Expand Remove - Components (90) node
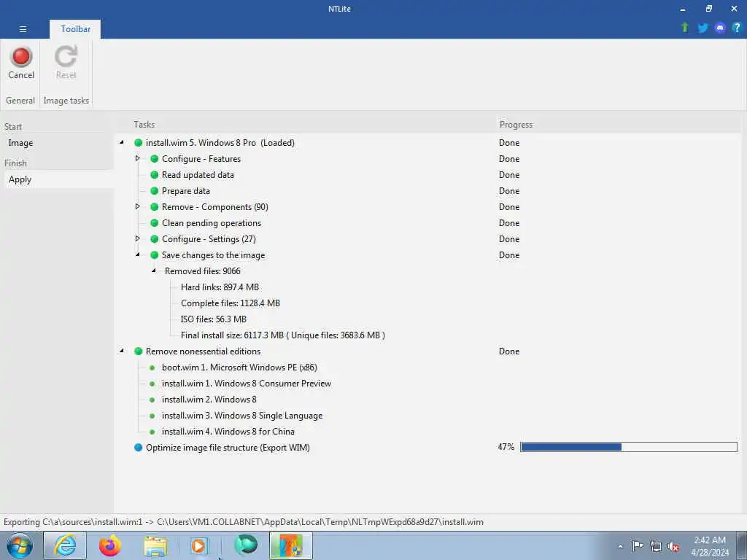 [x=137, y=206]
